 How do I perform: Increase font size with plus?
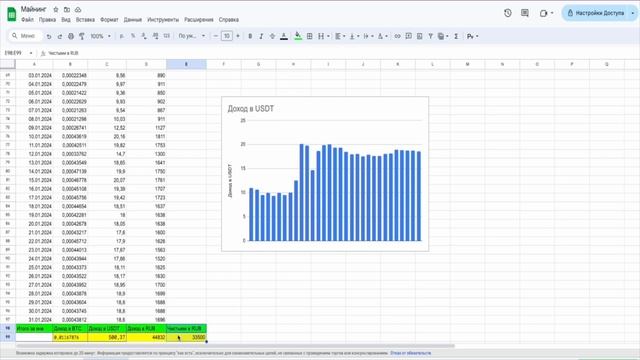(x=238, y=36)
